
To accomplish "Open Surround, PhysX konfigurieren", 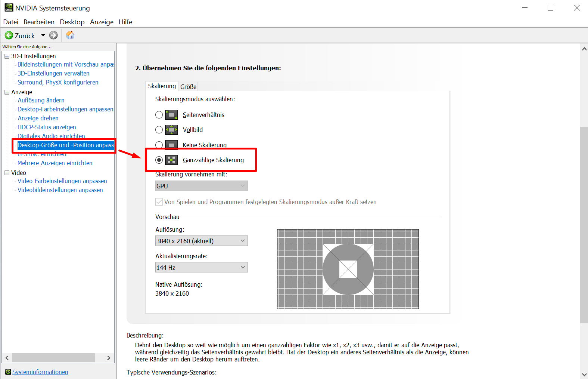I will pyautogui.click(x=58, y=82).
